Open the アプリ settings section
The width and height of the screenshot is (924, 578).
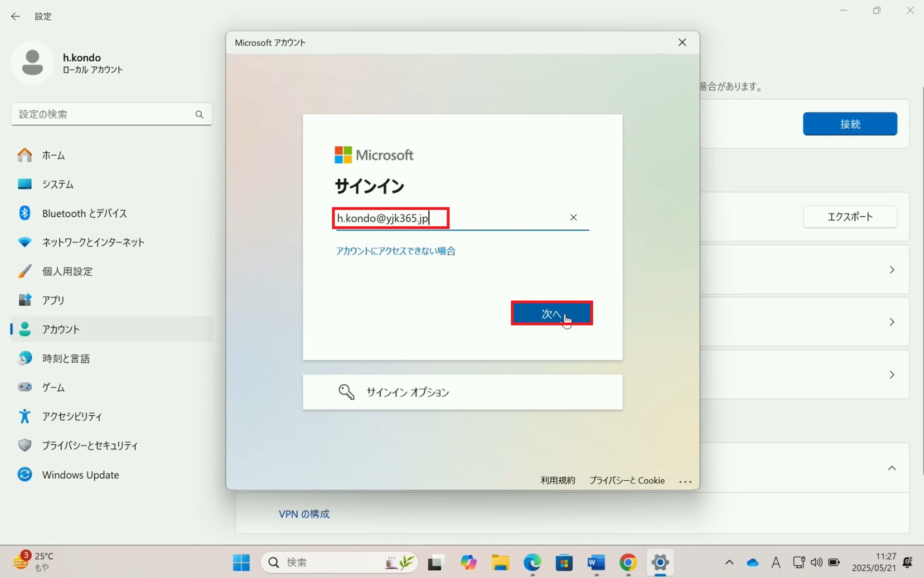point(111,300)
